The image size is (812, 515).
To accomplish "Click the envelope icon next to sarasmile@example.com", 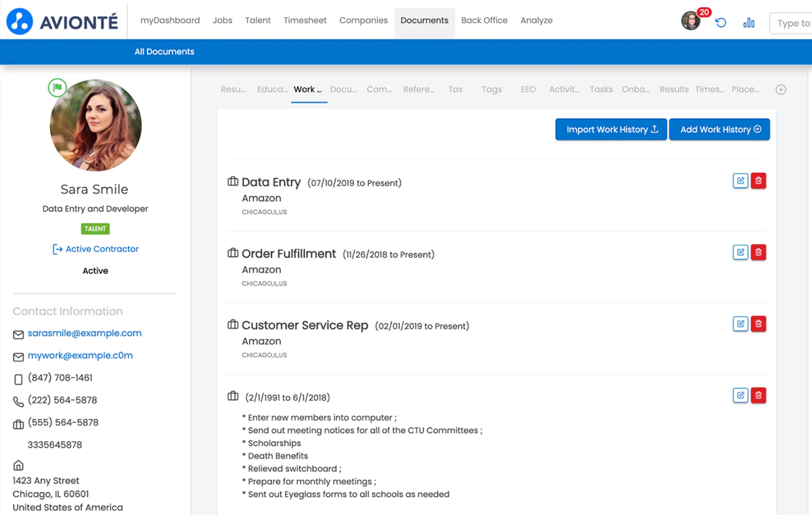I will (x=18, y=334).
